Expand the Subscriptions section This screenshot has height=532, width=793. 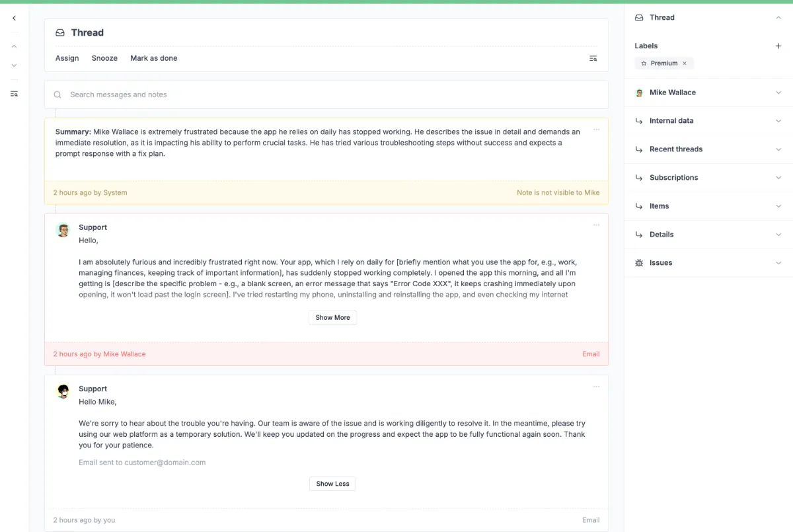tap(778, 177)
